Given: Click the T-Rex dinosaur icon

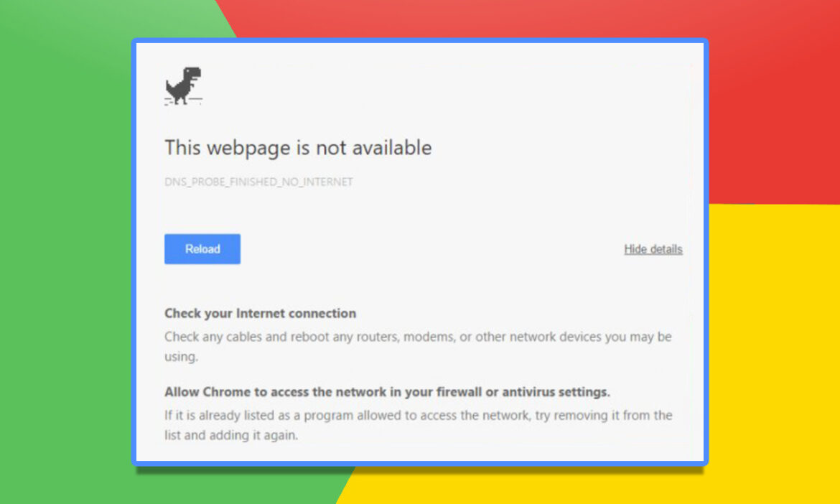Looking at the screenshot, I should coord(183,85).
